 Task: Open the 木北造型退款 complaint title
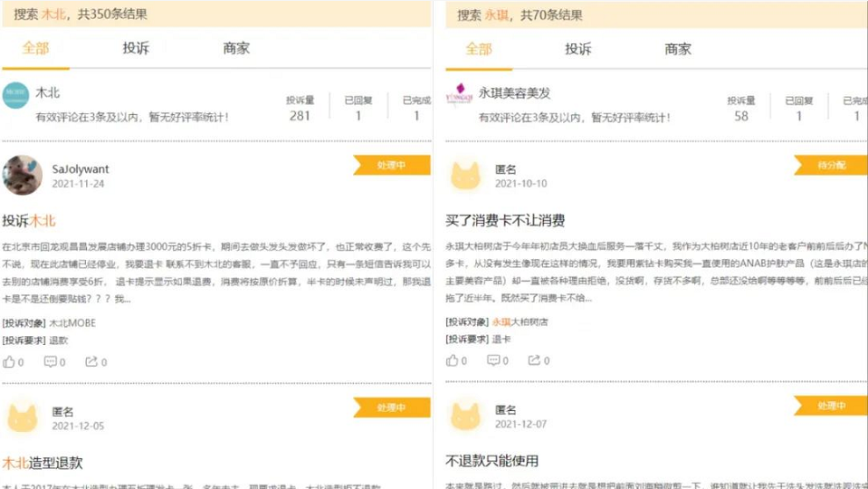click(43, 463)
